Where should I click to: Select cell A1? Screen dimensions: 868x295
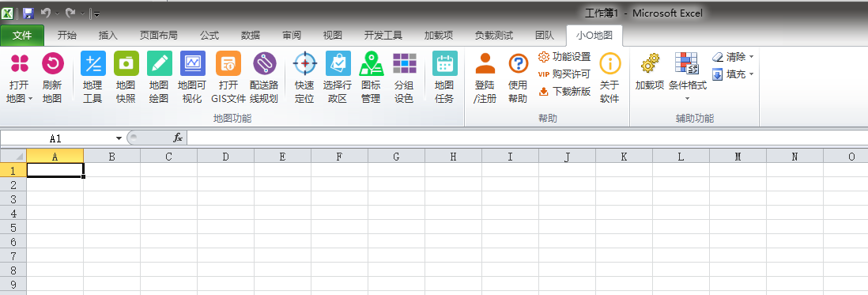[x=55, y=170]
